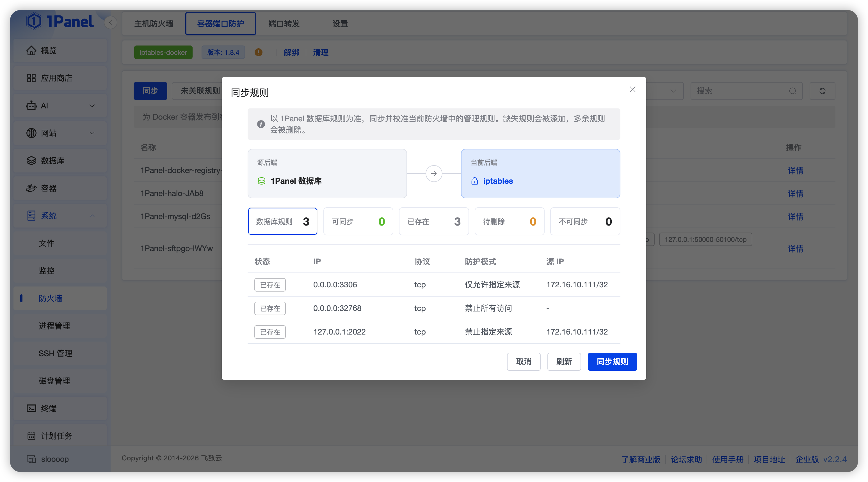Viewport: 868px width, 482px height.
Task: Select the 待删除 stat card
Action: point(509,221)
